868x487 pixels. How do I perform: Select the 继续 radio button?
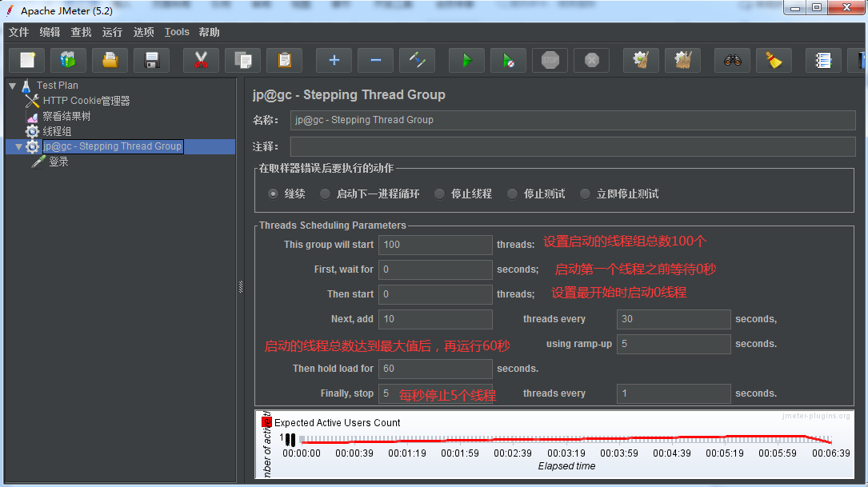tap(273, 194)
